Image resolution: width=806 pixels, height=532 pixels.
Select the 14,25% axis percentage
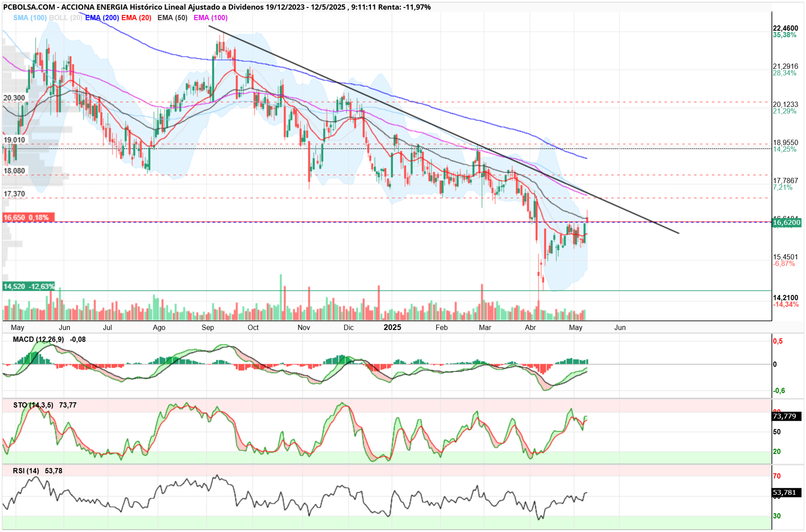(x=785, y=149)
